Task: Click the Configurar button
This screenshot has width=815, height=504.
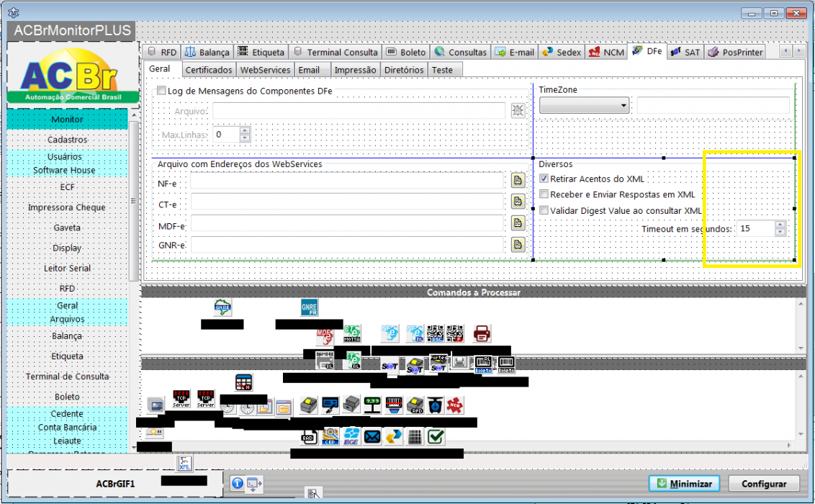Action: [x=764, y=484]
